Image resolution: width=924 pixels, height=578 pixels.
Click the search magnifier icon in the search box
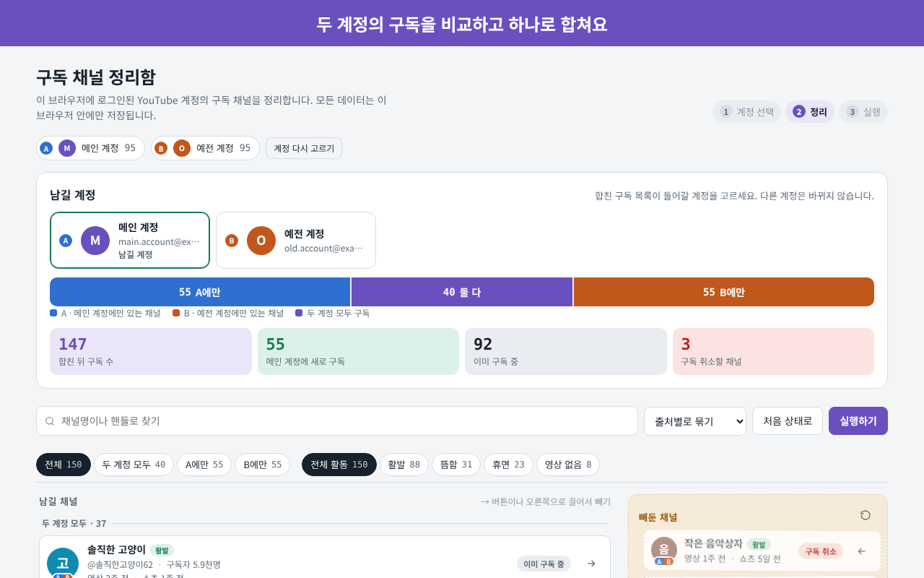click(x=50, y=421)
